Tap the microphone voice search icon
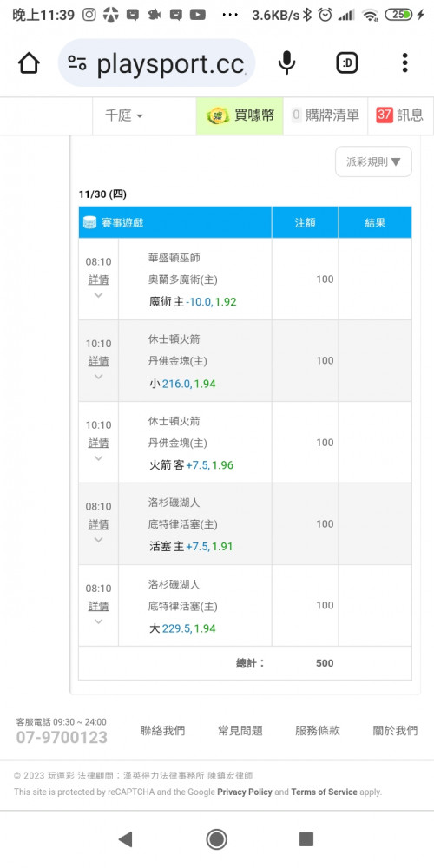434x868 pixels. 286,63
